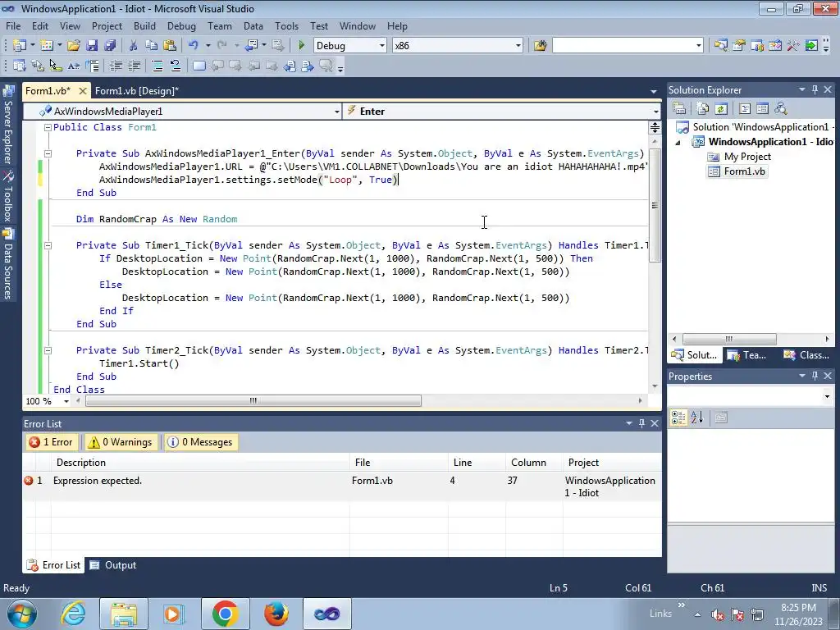Click View Designer icon in Solution Explorer

(762, 109)
